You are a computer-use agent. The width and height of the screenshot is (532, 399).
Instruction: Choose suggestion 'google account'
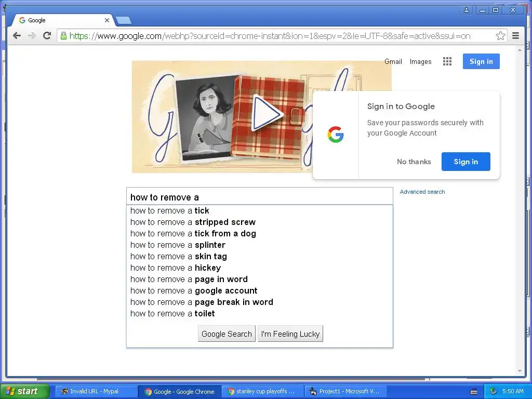(x=260, y=291)
